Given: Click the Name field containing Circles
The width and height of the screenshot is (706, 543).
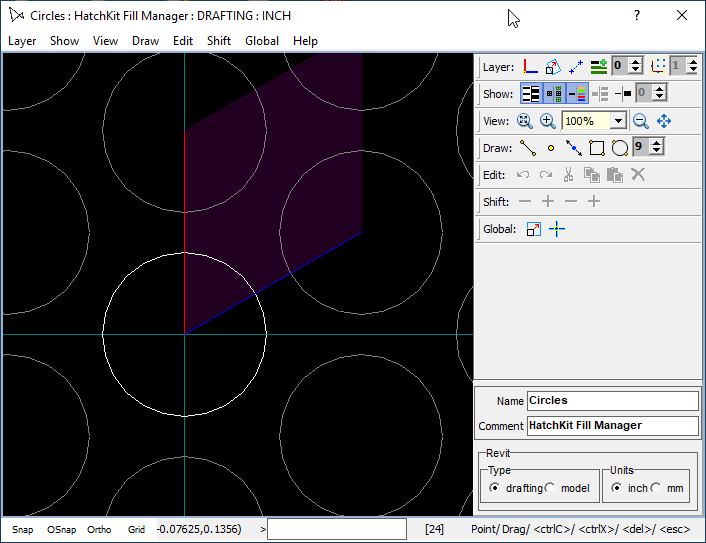Looking at the screenshot, I should click(612, 401).
